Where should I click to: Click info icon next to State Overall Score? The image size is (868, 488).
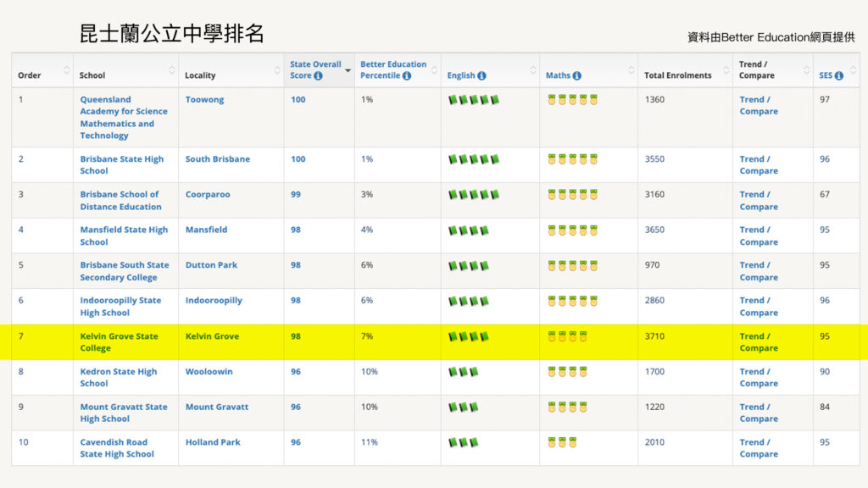[x=319, y=75]
